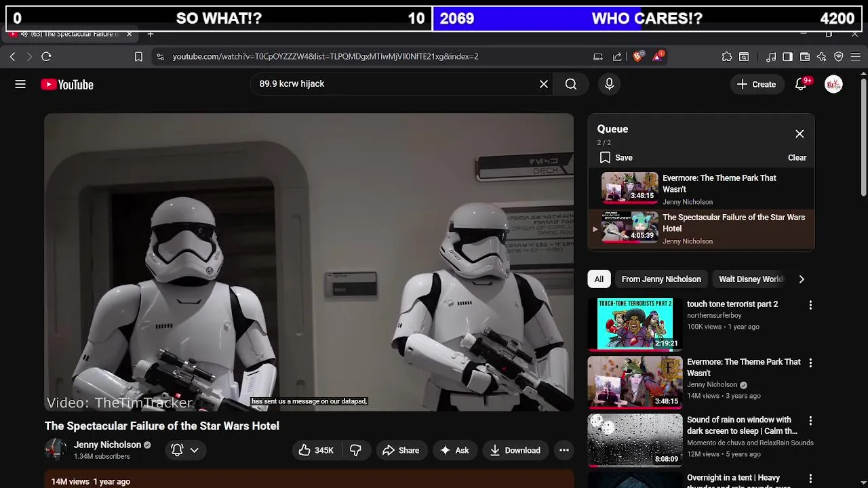The height and width of the screenshot is (488, 868).
Task: Select Spectacular Failure item in queue
Action: (x=702, y=229)
